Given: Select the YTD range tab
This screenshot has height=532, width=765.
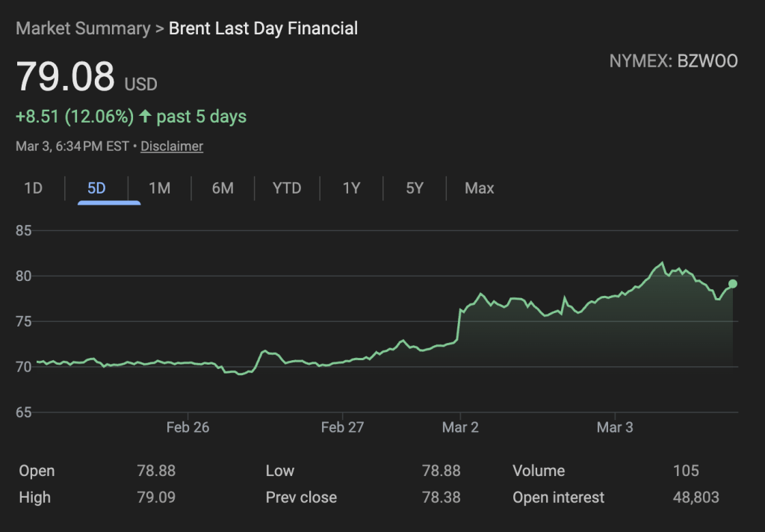Looking at the screenshot, I should pyautogui.click(x=287, y=188).
